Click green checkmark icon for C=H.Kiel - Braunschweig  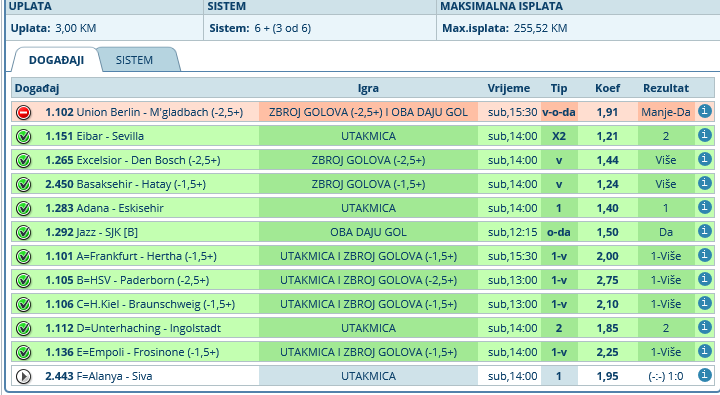pos(23,305)
